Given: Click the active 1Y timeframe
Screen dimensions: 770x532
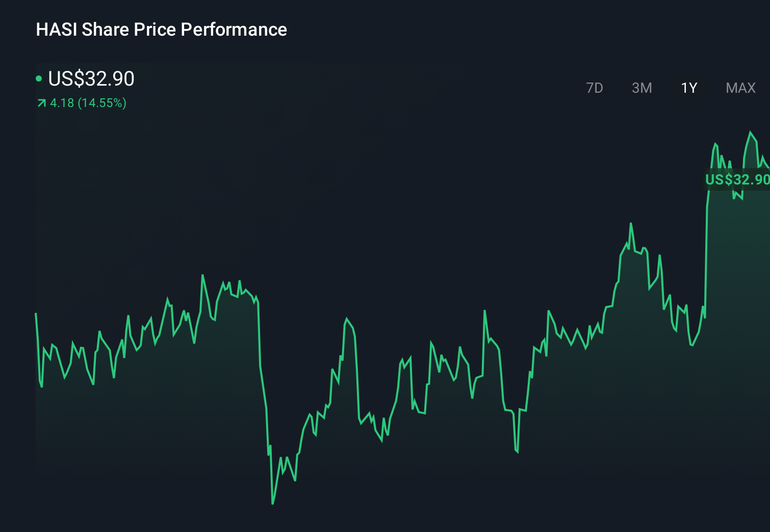Looking at the screenshot, I should pyautogui.click(x=688, y=88).
